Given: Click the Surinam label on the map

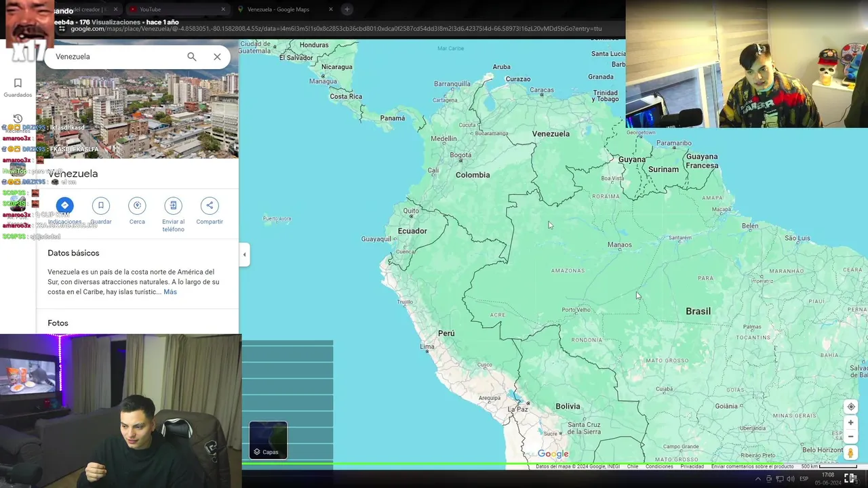Looking at the screenshot, I should (x=664, y=169).
